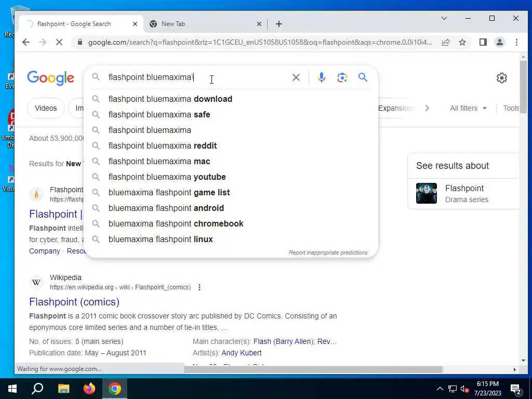Launch Firefox from the taskbar

pyautogui.click(x=89, y=389)
